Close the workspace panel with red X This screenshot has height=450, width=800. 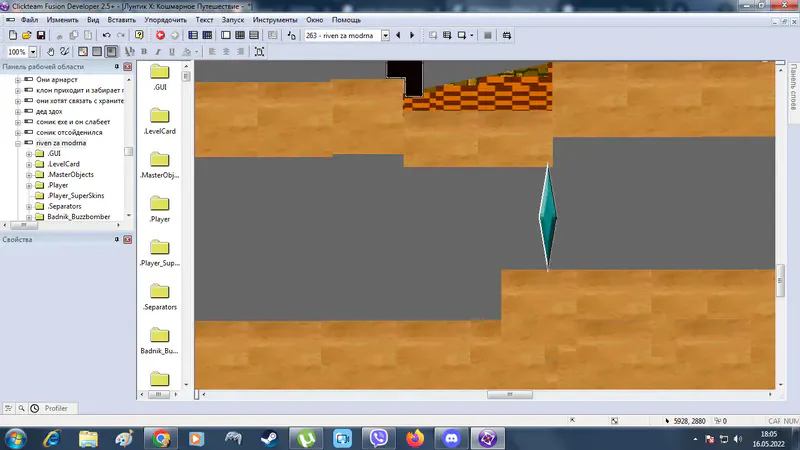click(128, 67)
